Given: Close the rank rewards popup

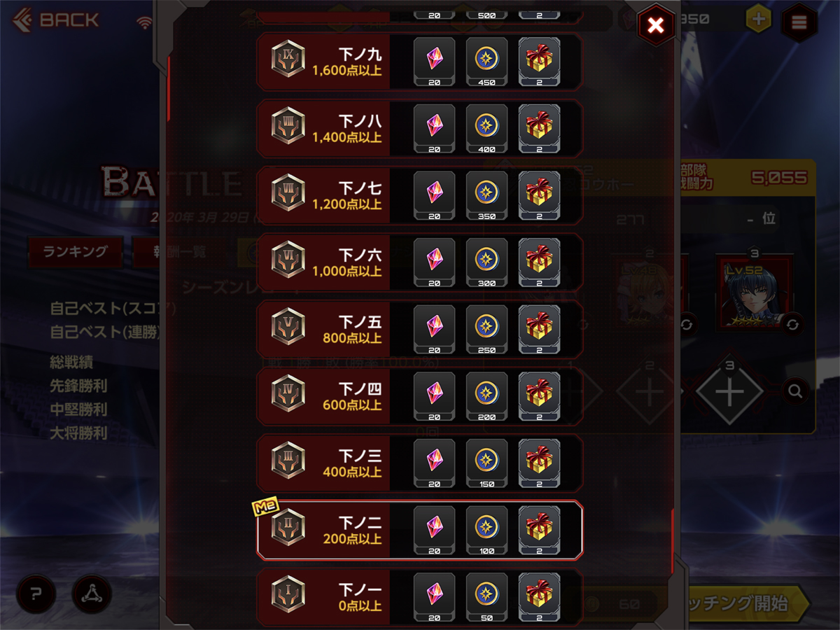Looking at the screenshot, I should pos(655,26).
